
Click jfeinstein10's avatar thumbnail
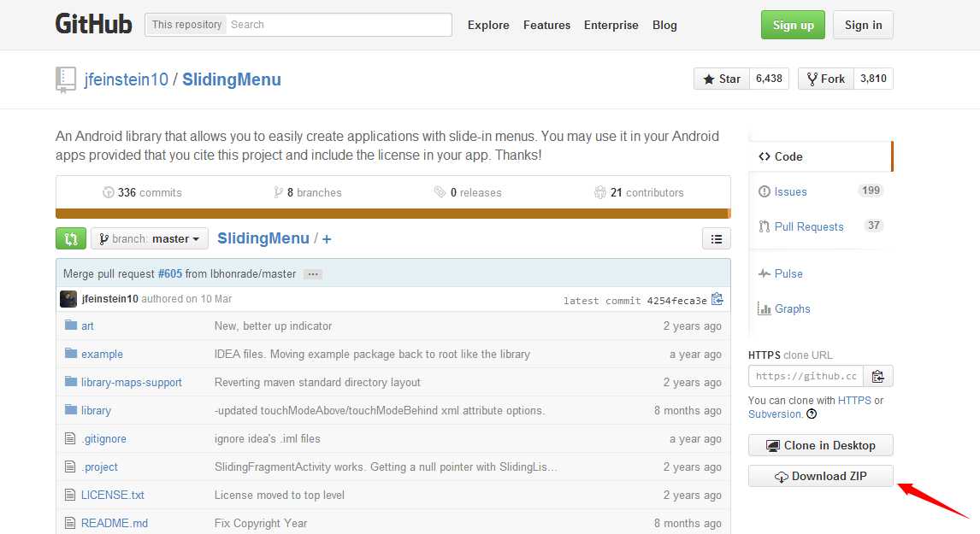tap(68, 298)
